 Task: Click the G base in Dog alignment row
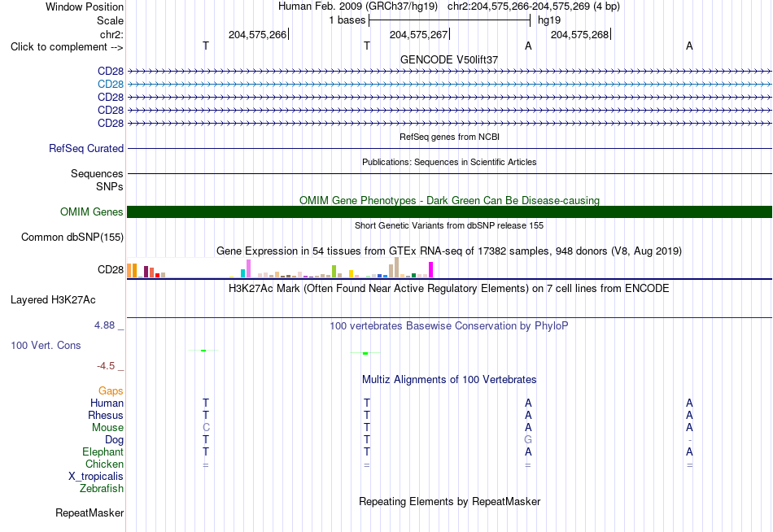click(x=528, y=440)
